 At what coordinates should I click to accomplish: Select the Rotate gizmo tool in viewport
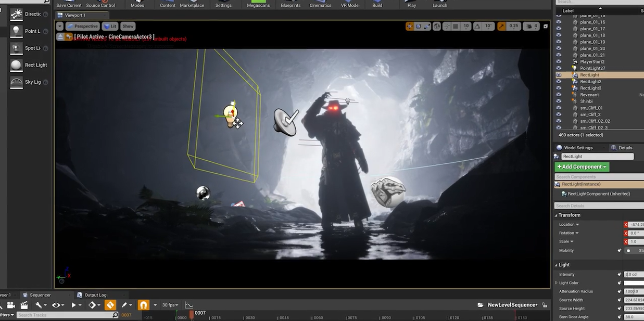[418, 26]
